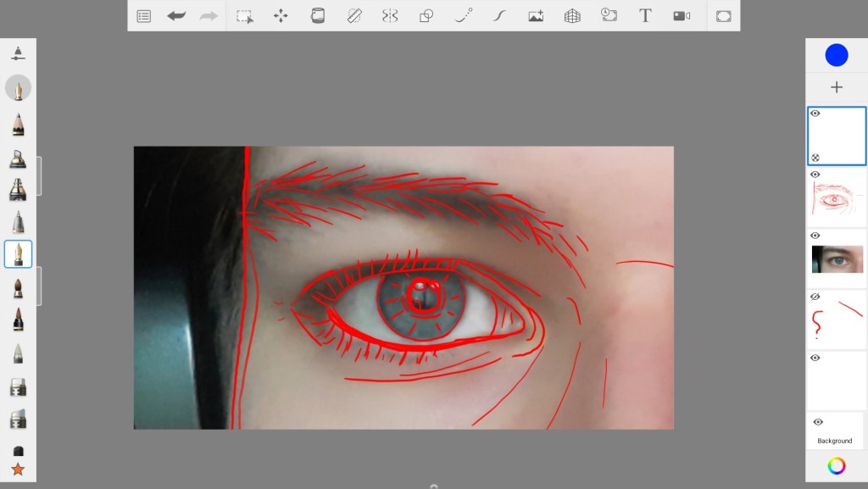Viewport: 868px width, 489px height.
Task: Choose the rectangular selection tool
Action: (244, 16)
